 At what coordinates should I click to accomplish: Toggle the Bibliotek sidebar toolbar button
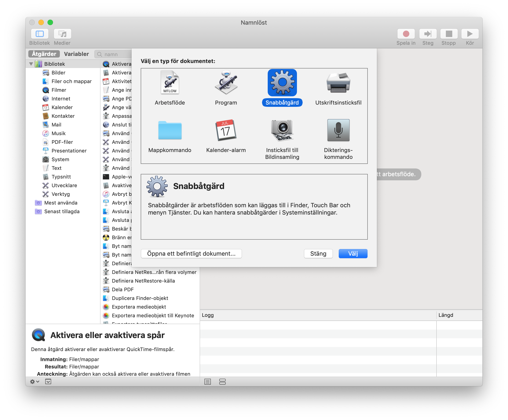[40, 34]
